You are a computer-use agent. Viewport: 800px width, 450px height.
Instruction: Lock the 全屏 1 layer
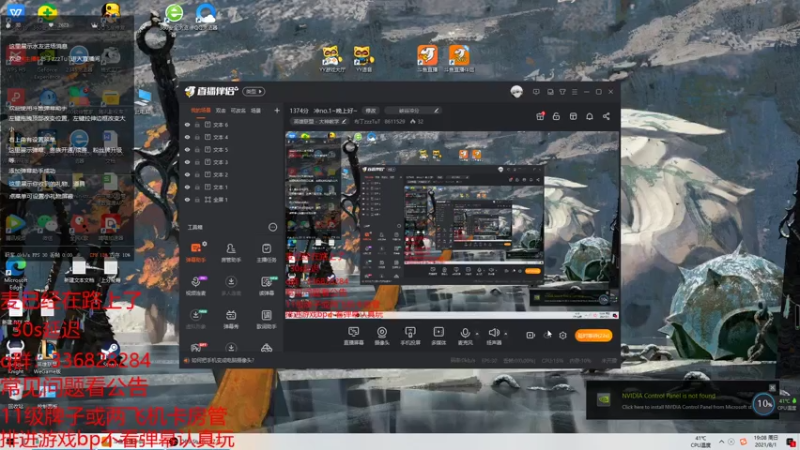[197, 199]
